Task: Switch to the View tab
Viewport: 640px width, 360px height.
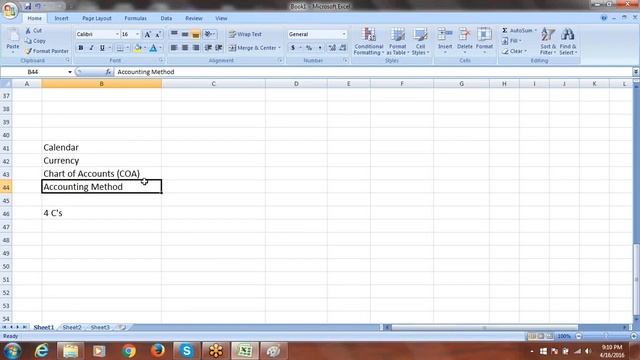Action: click(x=221, y=18)
